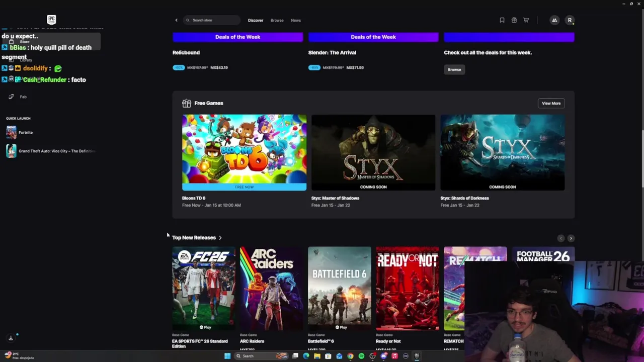This screenshot has height=362, width=644.
Task: Click the Bloons TD 6 title
Action: (194, 198)
